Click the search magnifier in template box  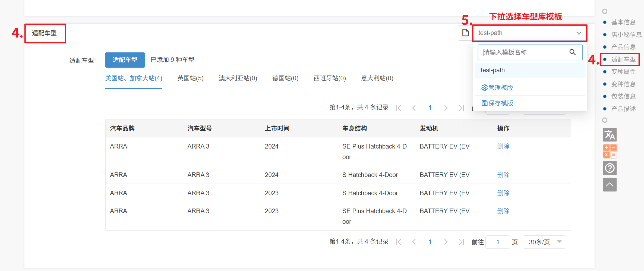tap(572, 52)
